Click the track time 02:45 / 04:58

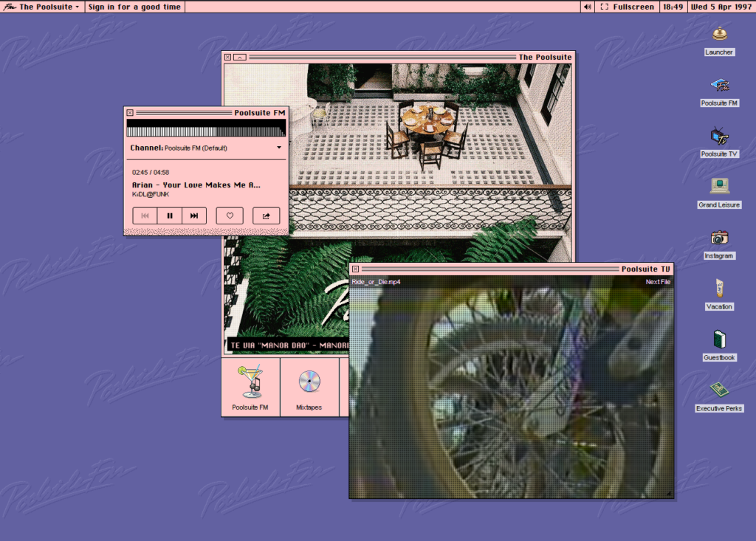point(151,172)
